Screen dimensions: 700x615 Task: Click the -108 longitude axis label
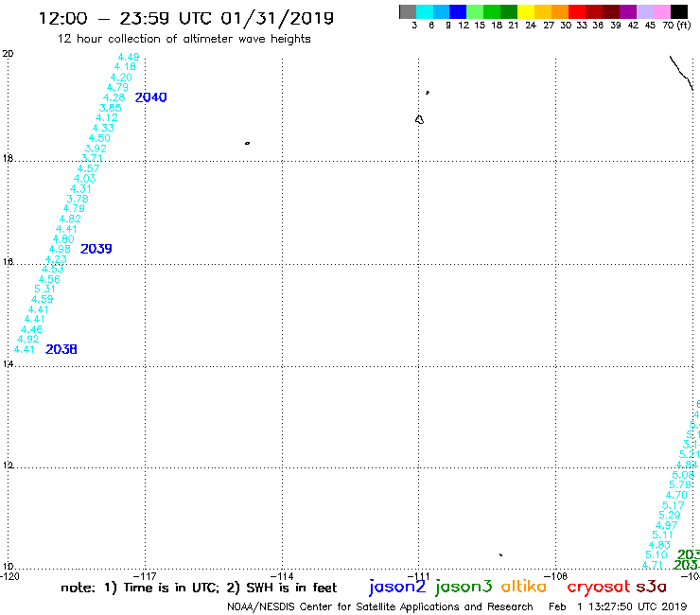tap(556, 576)
